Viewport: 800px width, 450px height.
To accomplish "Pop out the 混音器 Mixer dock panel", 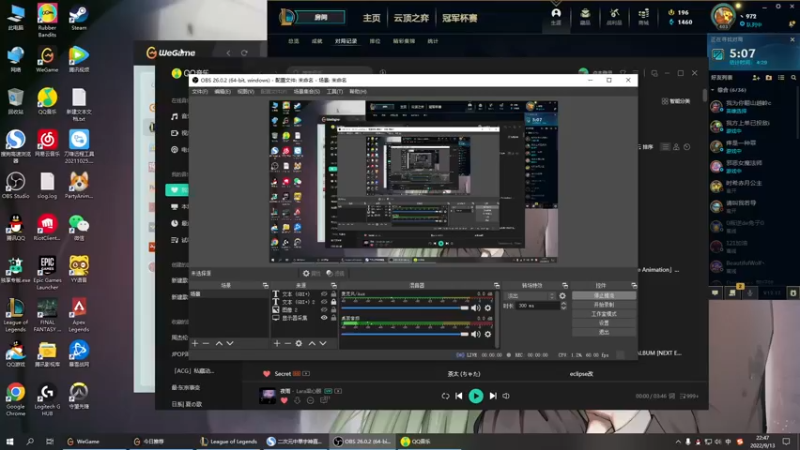I will pyautogui.click(x=496, y=285).
